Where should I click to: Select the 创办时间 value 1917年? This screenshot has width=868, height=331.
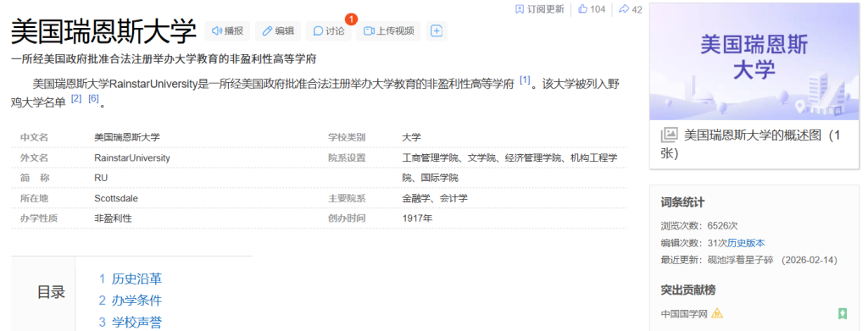click(x=417, y=218)
